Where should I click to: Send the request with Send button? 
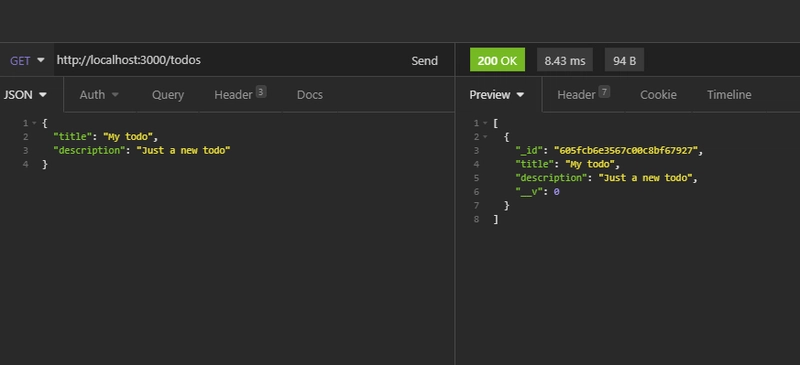[x=424, y=61]
